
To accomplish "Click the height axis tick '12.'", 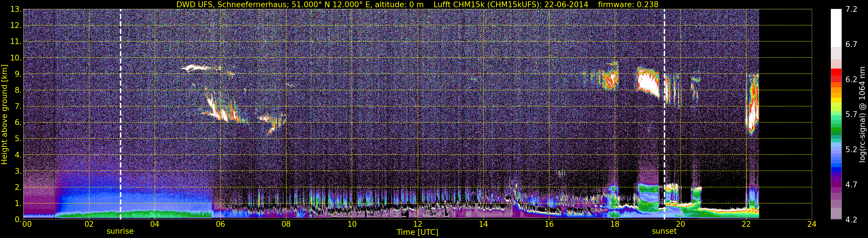I will coord(16,26).
